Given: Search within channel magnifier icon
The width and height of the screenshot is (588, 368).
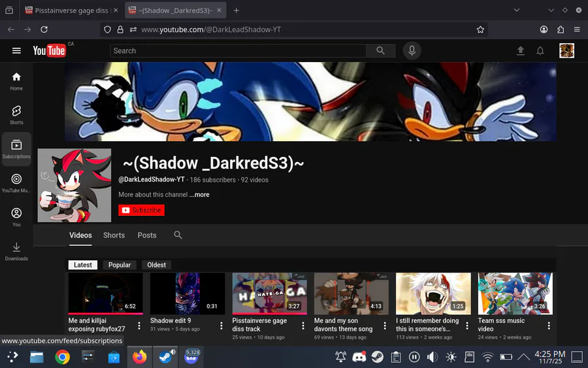Looking at the screenshot, I should coord(178,235).
